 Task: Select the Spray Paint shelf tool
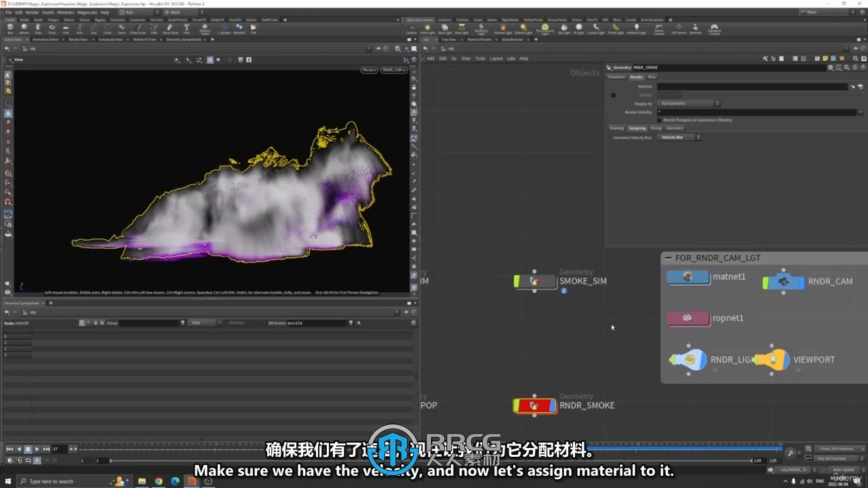(170, 29)
